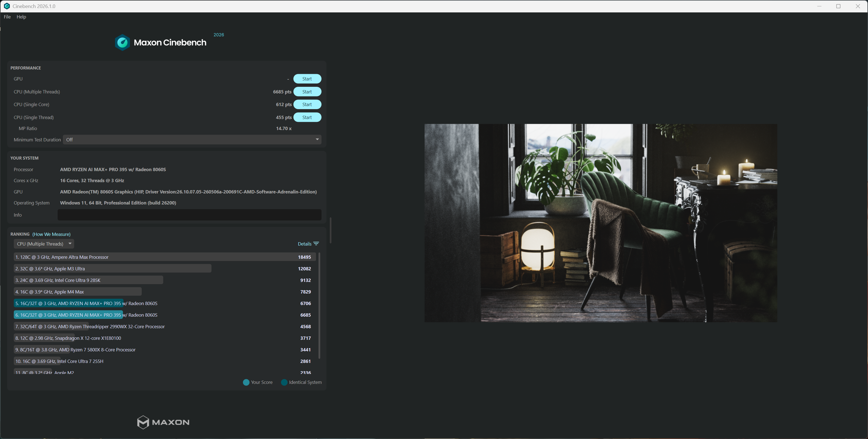Open the ranking category dropdown CPU (Multiple Threads)
The width and height of the screenshot is (868, 439).
click(x=44, y=244)
